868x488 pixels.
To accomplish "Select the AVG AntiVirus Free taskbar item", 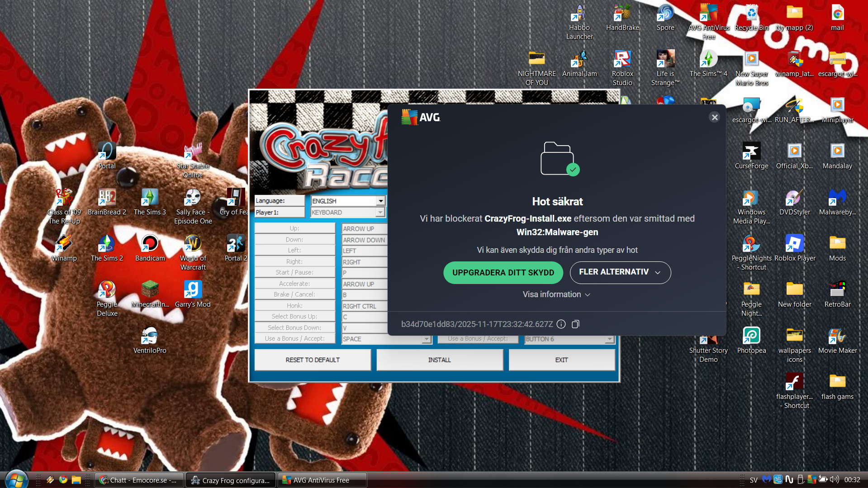I will pos(322,480).
